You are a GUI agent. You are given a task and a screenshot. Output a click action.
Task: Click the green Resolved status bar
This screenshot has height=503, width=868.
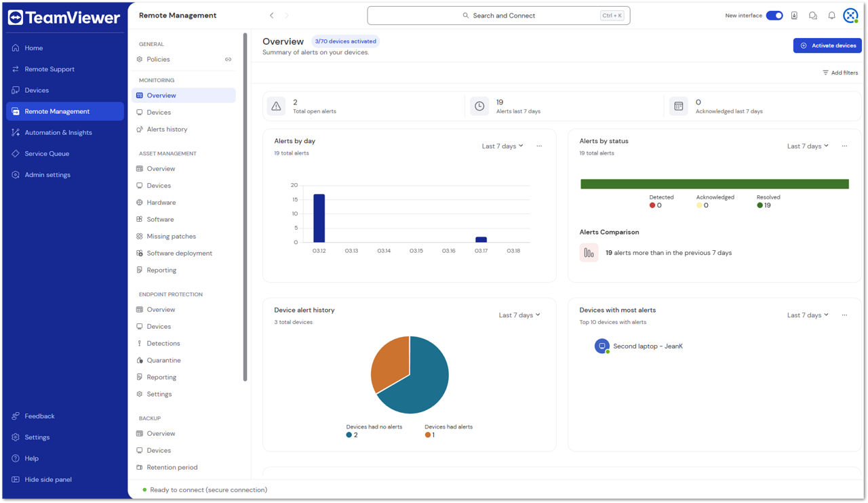[x=715, y=184]
